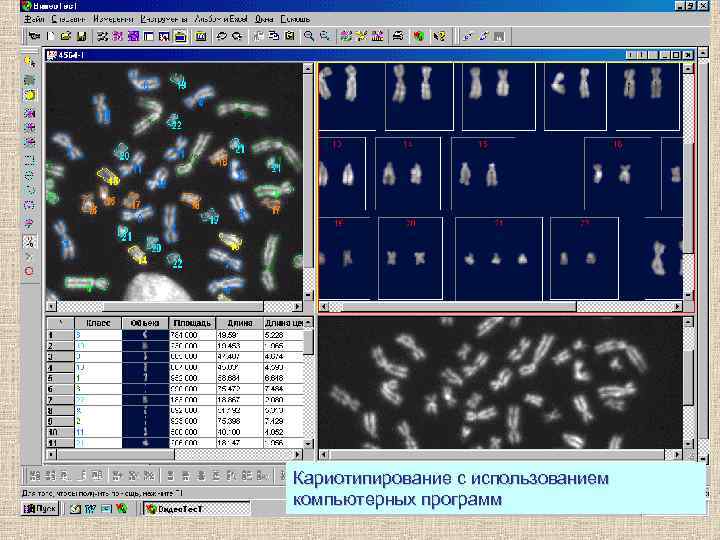The height and width of the screenshot is (540, 720).
Task: Select row 9 header in measurements table
Action: 60,421
